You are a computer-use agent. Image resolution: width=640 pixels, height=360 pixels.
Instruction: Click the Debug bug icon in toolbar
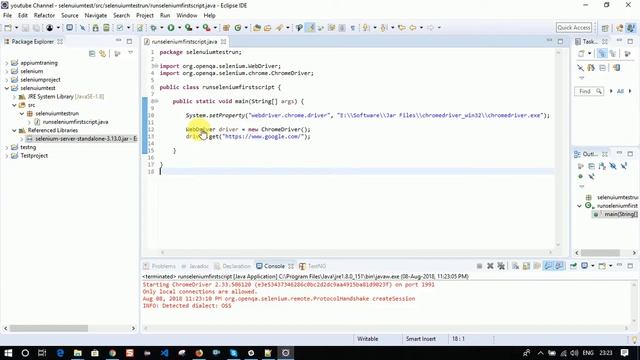(153, 28)
